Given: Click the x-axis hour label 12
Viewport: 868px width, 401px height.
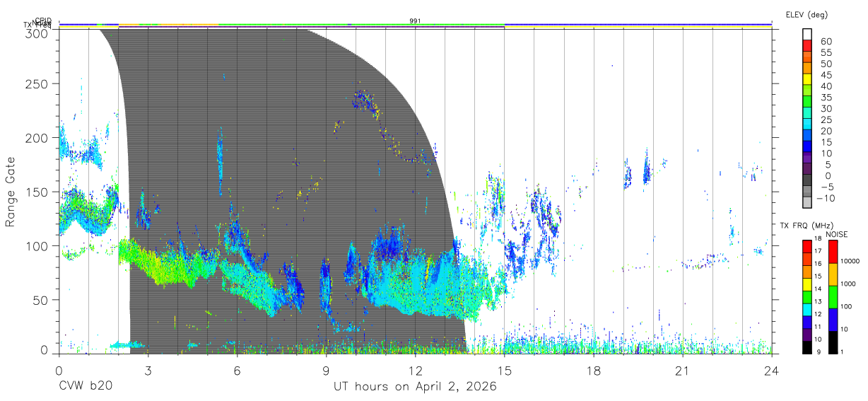Looking at the screenshot, I should tap(416, 370).
